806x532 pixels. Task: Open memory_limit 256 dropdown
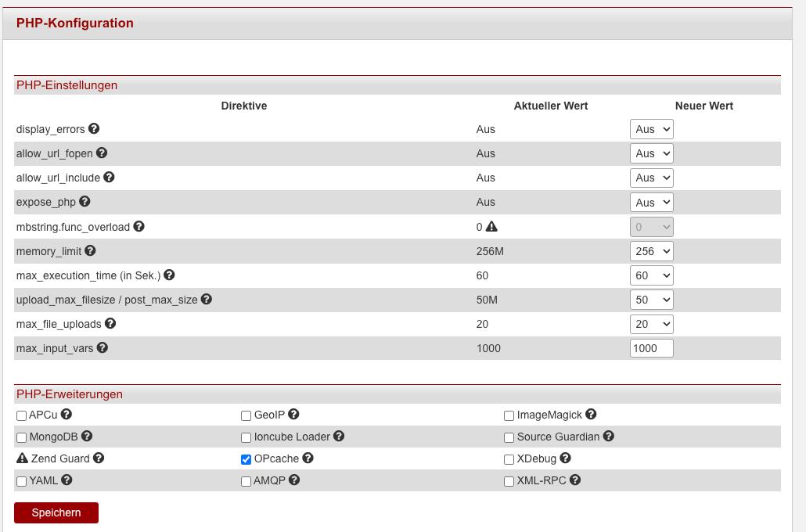651,251
